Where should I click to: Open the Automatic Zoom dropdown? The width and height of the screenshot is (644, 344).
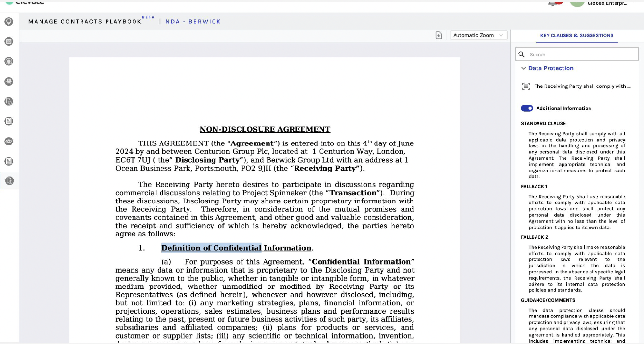479,35
